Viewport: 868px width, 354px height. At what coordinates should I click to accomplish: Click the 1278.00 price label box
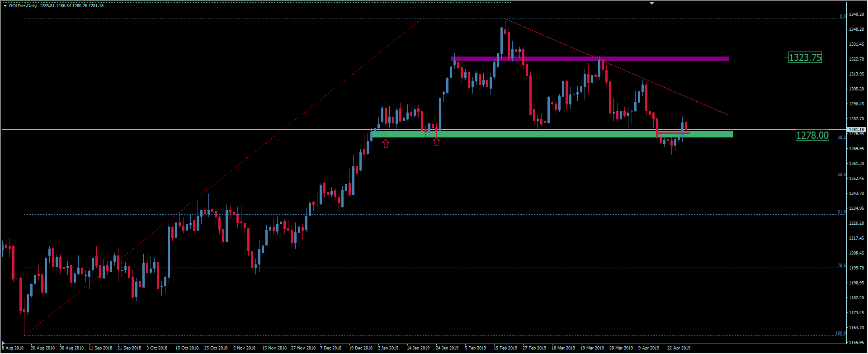(812, 135)
